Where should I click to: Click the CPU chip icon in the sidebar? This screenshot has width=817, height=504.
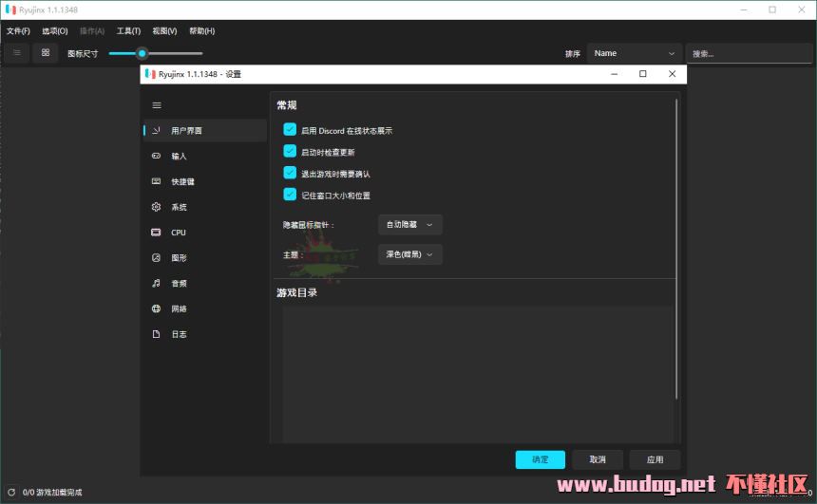(156, 233)
